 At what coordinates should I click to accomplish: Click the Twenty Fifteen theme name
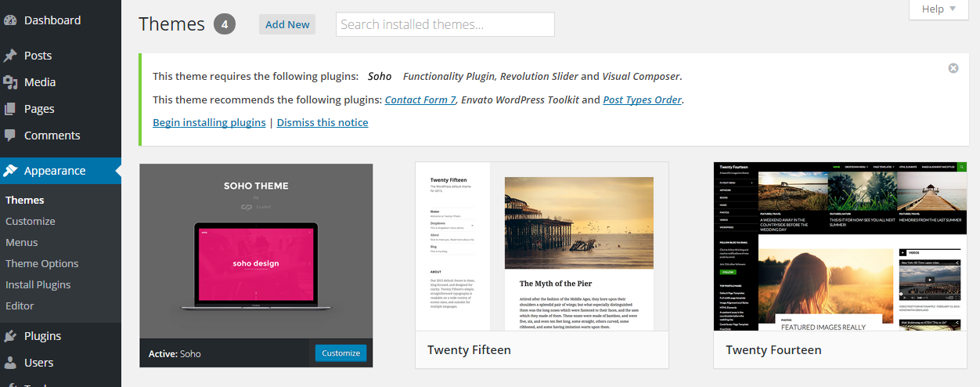(469, 350)
